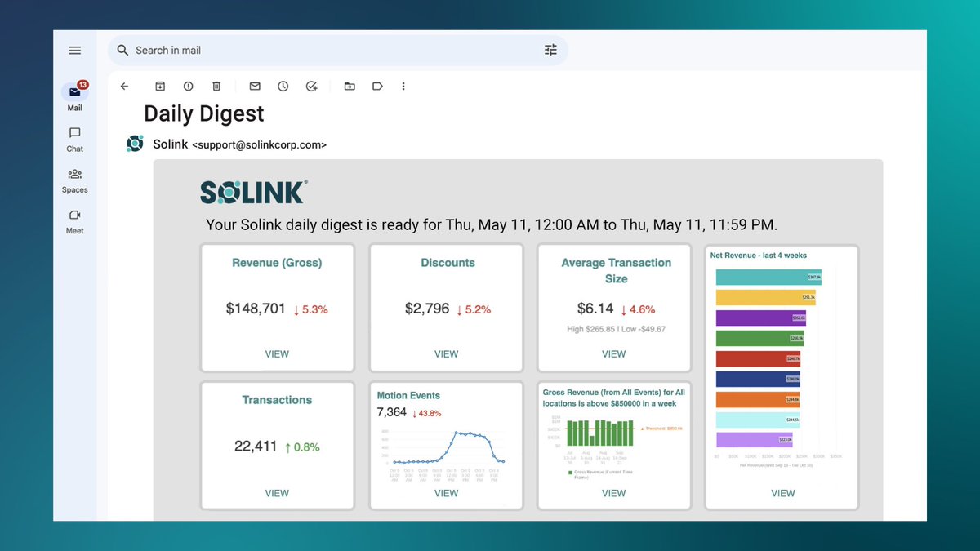Screen dimensions: 980x551
Task: Snooze the email clock icon
Action: [x=283, y=86]
